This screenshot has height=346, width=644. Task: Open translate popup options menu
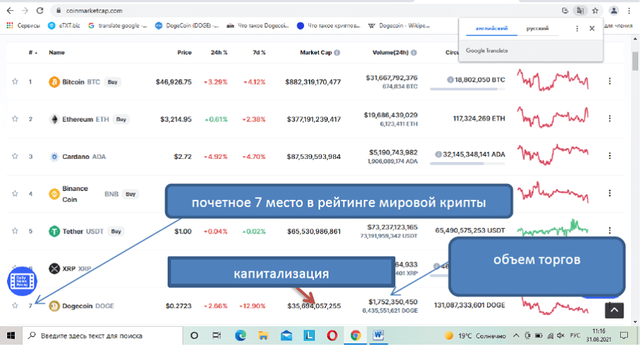coord(577,29)
